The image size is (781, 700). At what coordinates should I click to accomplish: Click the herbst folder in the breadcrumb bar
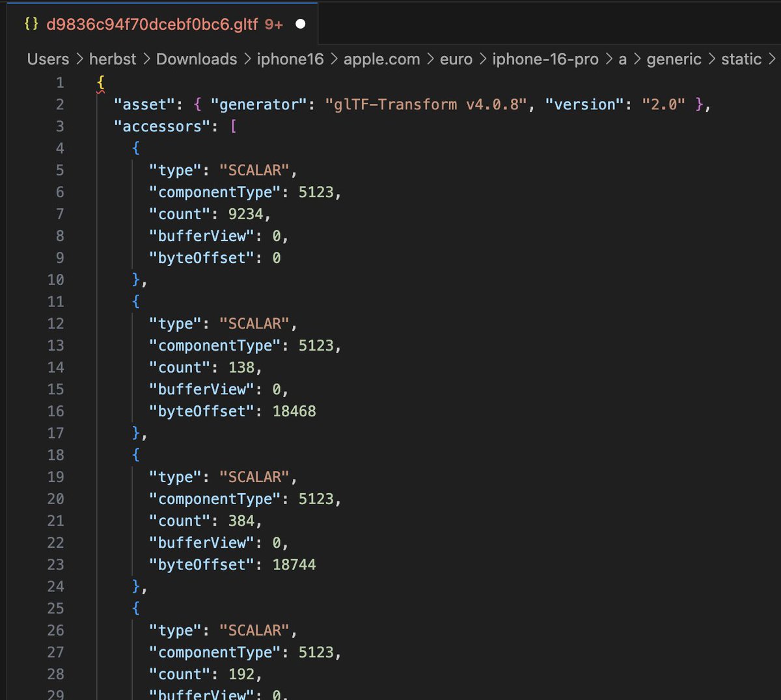coord(112,59)
